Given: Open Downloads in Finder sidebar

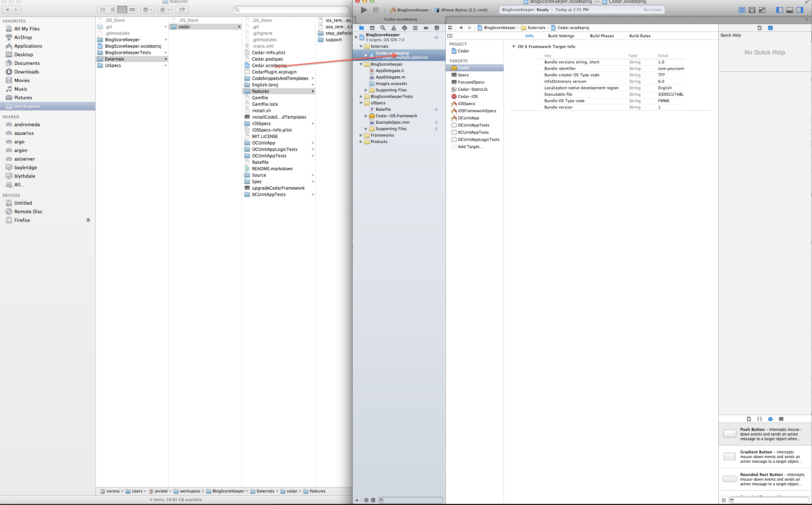Looking at the screenshot, I should click(x=27, y=72).
